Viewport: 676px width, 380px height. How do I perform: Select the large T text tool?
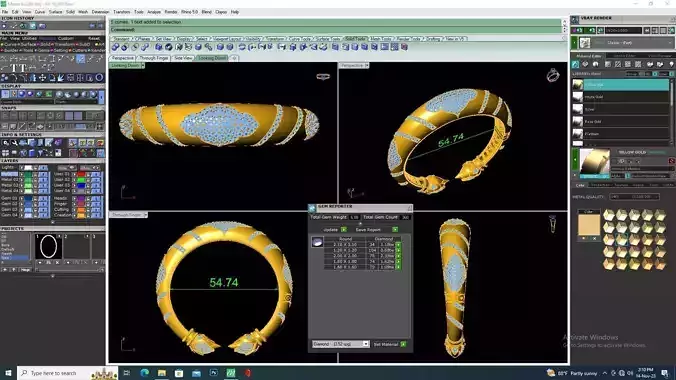click(x=14, y=68)
